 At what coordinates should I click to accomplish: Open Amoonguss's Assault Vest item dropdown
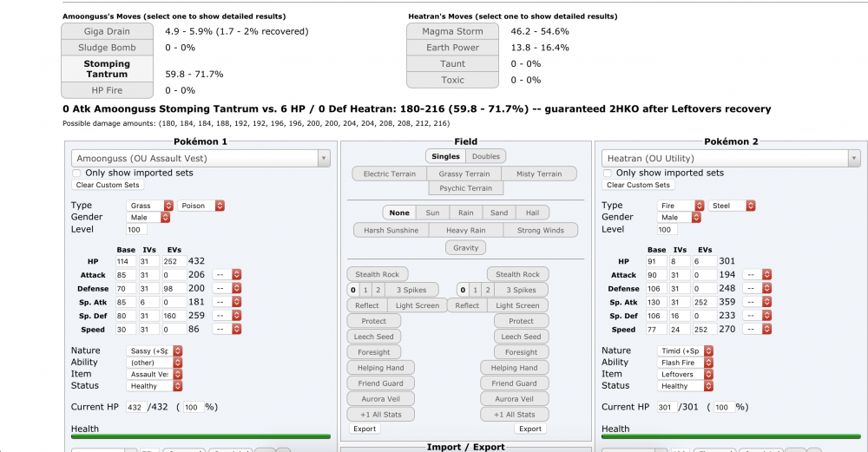[155, 374]
